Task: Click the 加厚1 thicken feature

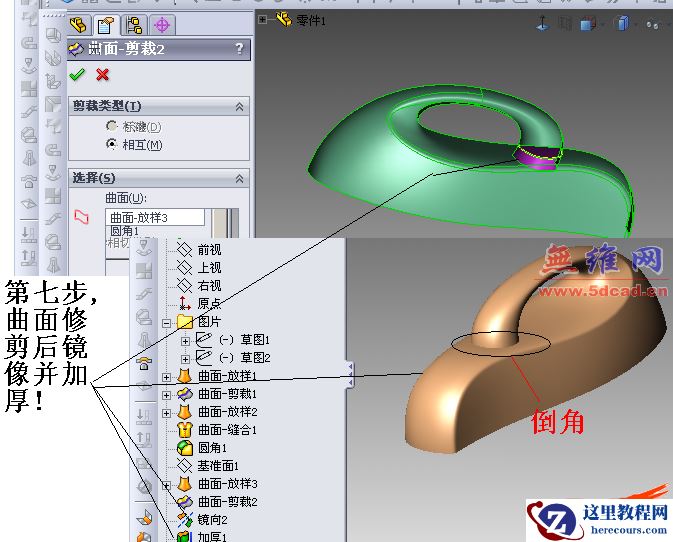Action: 212,537
